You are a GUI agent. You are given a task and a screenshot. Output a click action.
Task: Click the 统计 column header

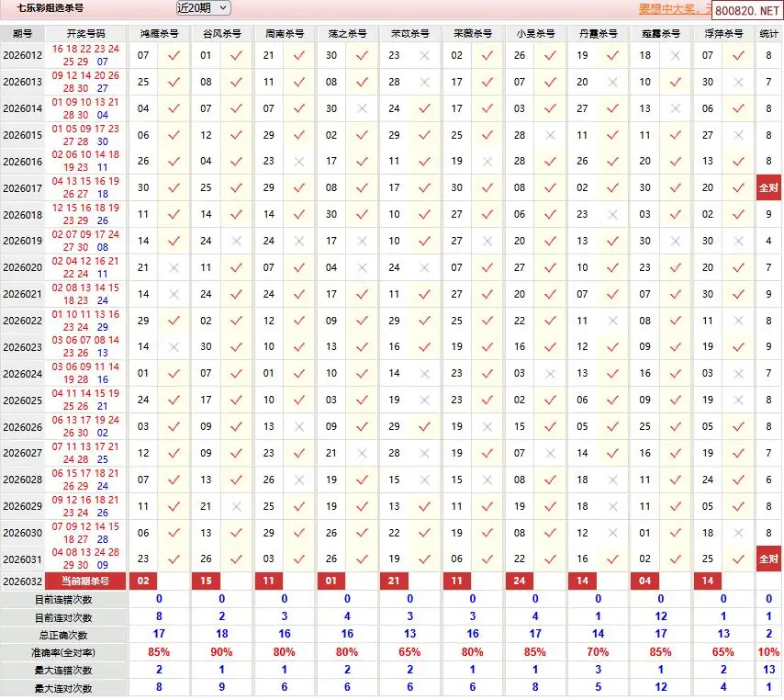click(x=768, y=33)
